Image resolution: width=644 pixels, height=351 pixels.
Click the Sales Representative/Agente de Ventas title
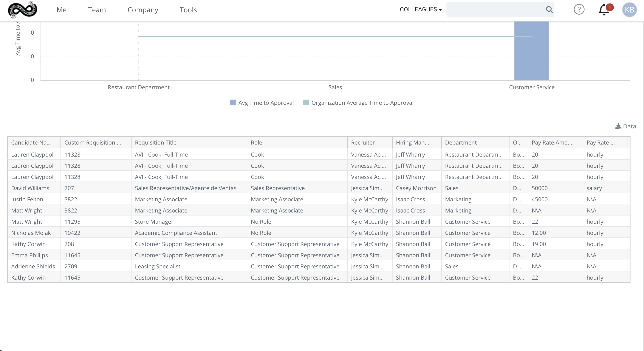tap(186, 188)
